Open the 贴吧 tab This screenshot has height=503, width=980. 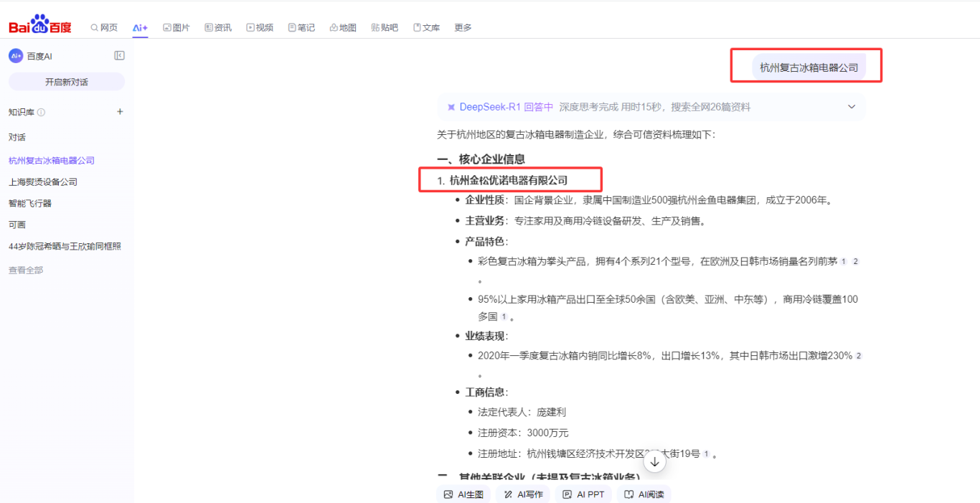(x=385, y=27)
